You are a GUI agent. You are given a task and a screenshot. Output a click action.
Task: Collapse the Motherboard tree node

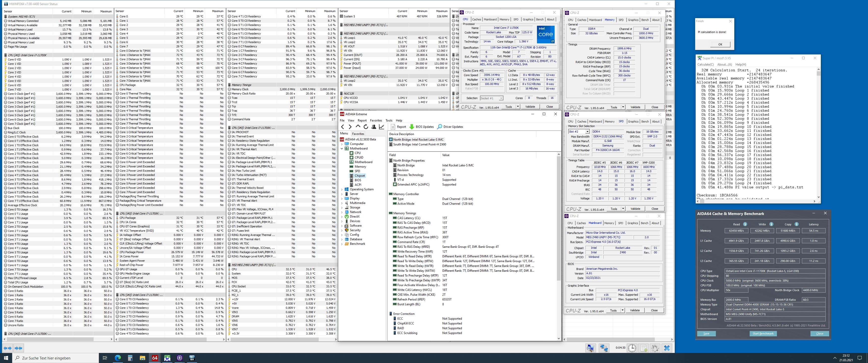pos(342,148)
